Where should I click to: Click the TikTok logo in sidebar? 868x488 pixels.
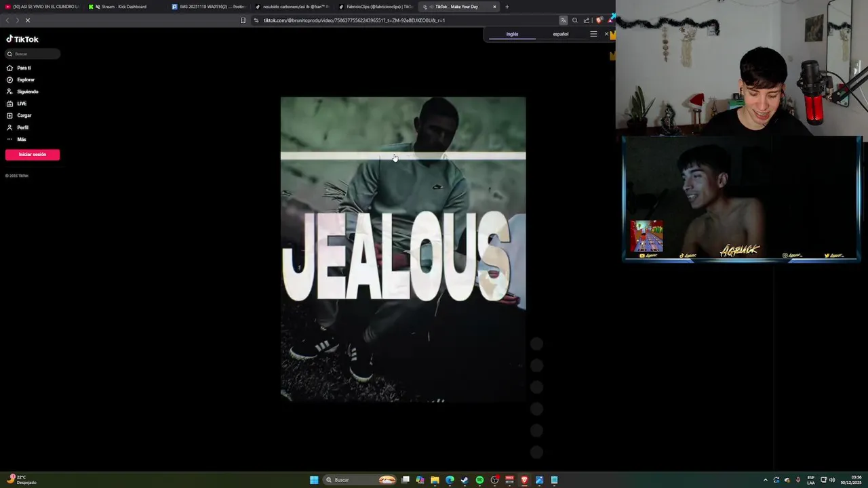click(22, 39)
